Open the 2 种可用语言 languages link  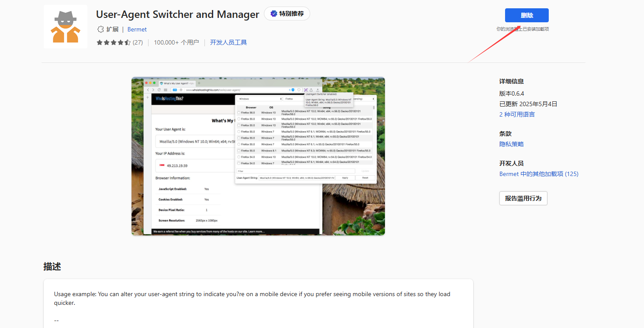click(x=517, y=114)
